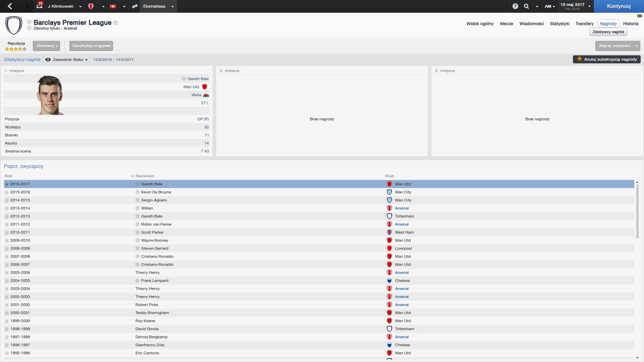Click the Chelsea badge in the 2004-2005 row
Screen dimensions: 644x362
(389, 281)
